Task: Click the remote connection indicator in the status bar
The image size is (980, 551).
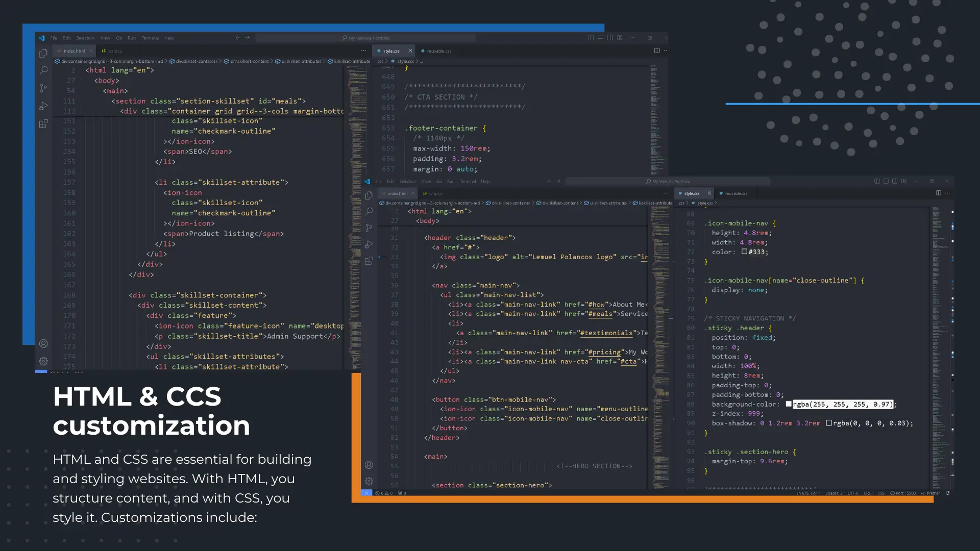Action: coord(366,493)
